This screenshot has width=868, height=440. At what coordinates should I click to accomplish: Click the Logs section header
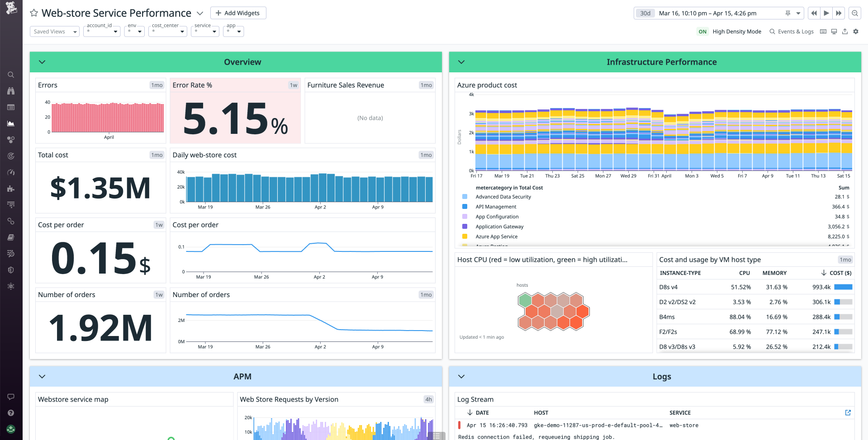[662, 376]
